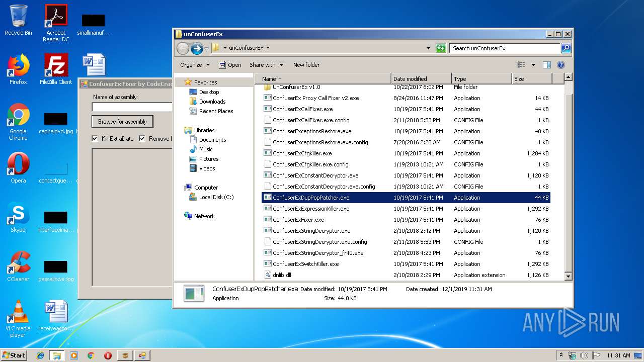The height and width of the screenshot is (362, 644).
Task: Launch Google Chrome desktop shortcut
Action: (18, 122)
